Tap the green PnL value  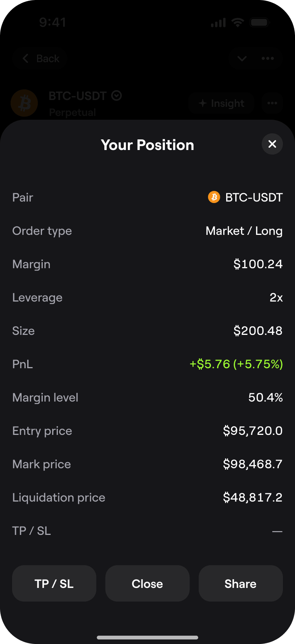click(236, 364)
